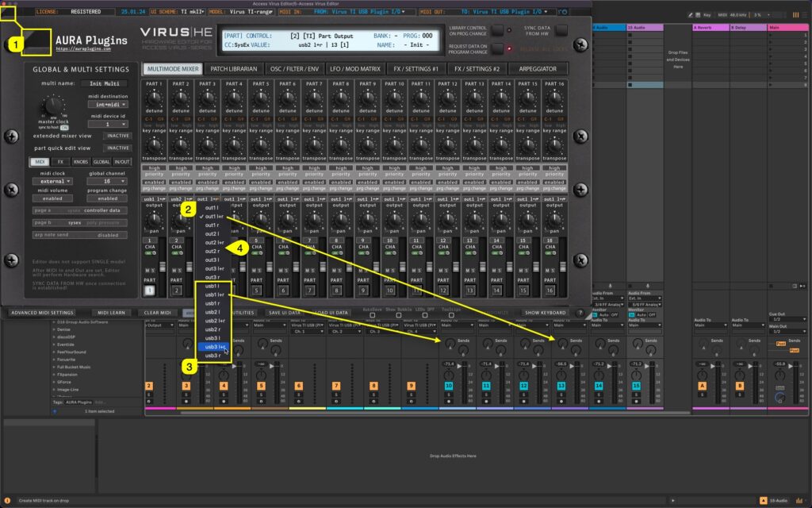The height and width of the screenshot is (508, 812).
Task: Enable the extended mixer view
Action: [x=117, y=136]
